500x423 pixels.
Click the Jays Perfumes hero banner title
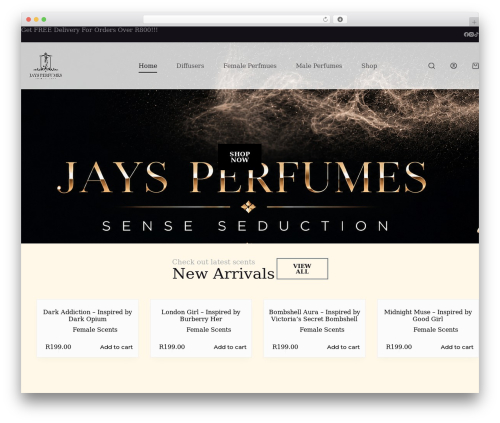point(241,177)
